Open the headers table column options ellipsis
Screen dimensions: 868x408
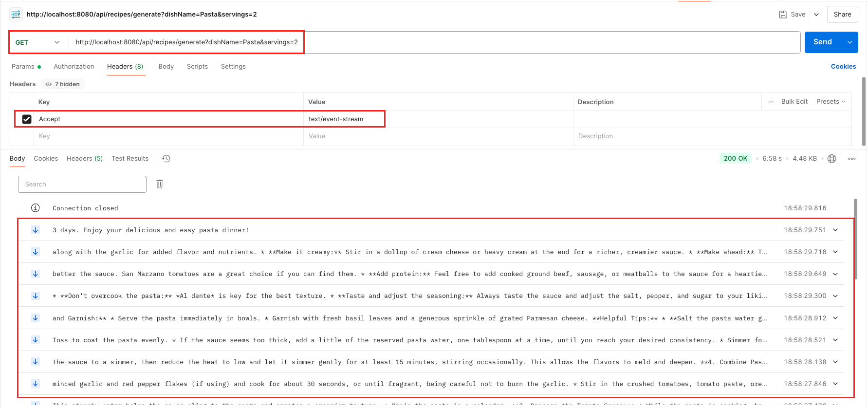tap(770, 102)
